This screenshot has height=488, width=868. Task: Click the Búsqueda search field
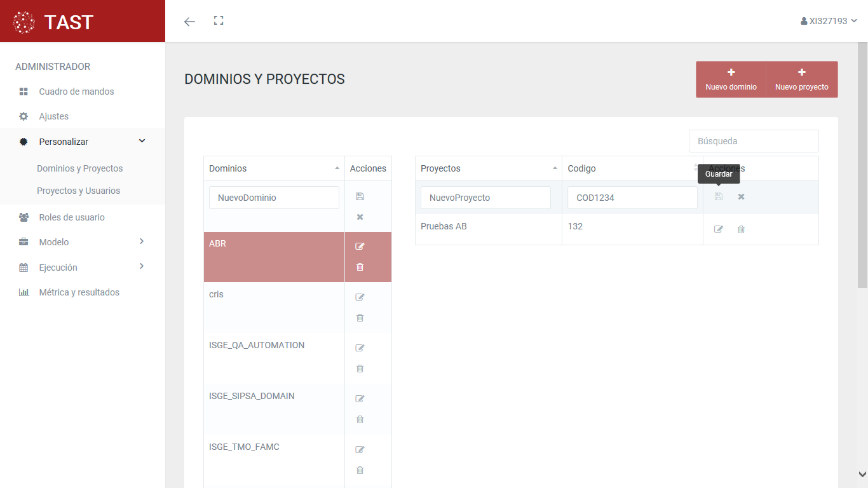[754, 141]
